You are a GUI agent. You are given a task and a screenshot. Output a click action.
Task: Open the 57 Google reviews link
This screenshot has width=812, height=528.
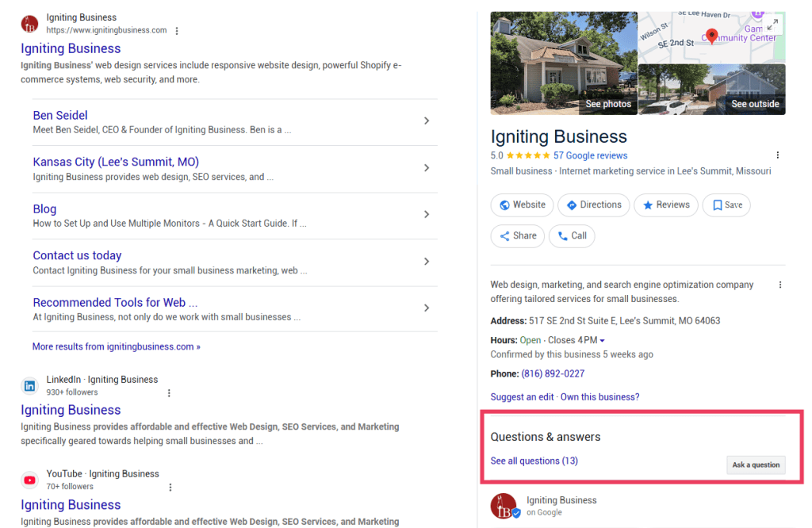[x=590, y=156]
